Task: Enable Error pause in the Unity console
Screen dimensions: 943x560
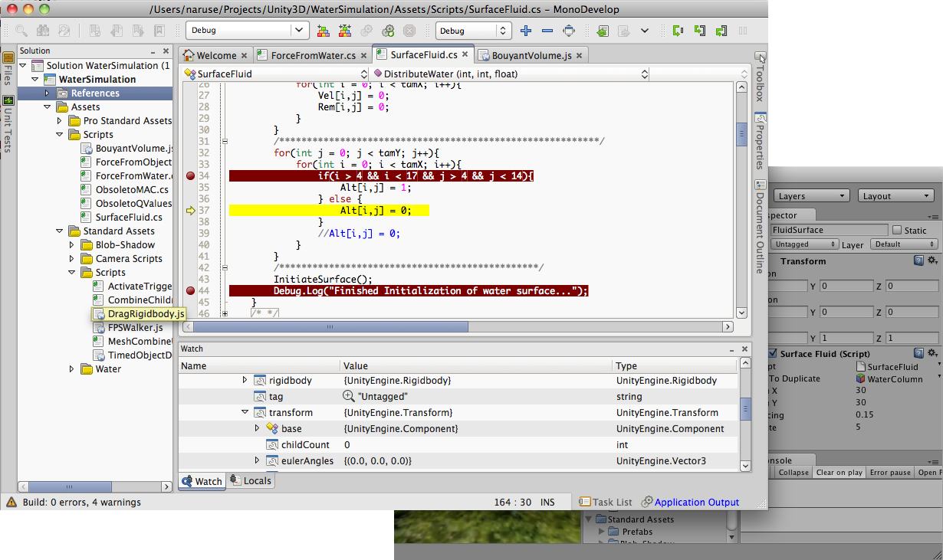Action: pyautogui.click(x=889, y=473)
